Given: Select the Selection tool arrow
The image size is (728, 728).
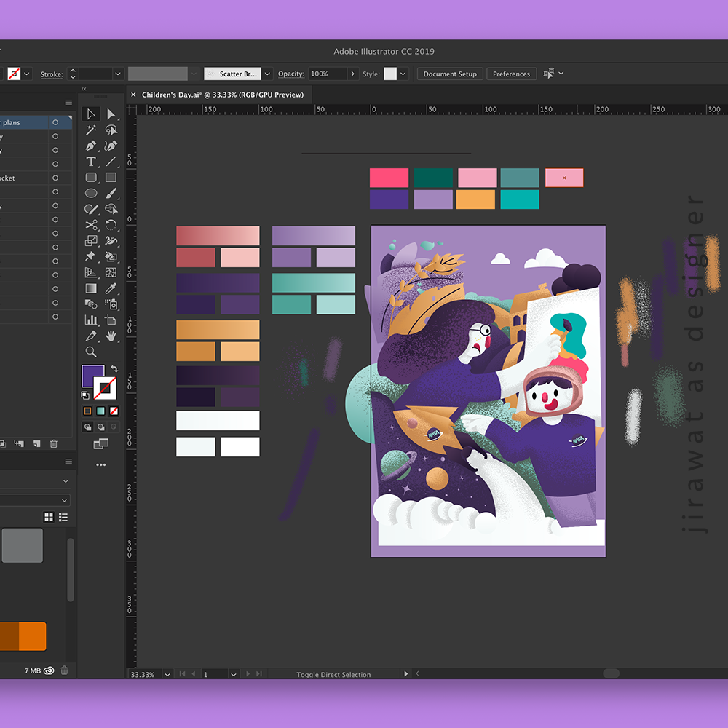Looking at the screenshot, I should coord(91,114).
